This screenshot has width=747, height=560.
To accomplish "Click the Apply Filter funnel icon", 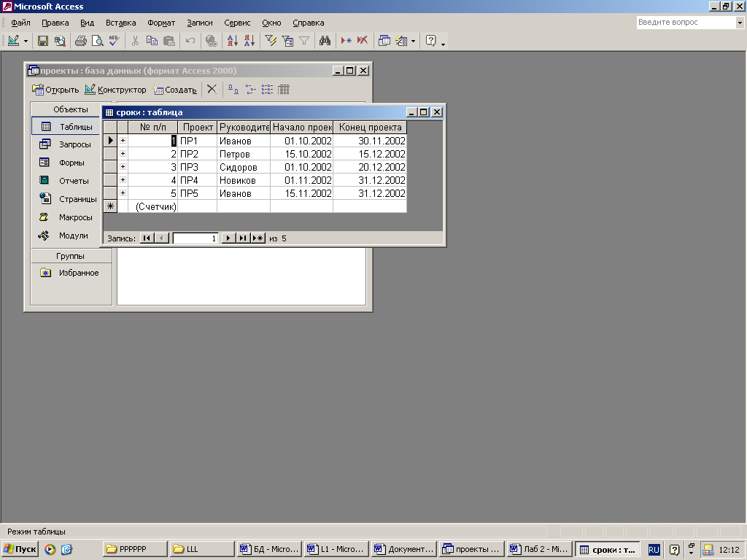I will (304, 41).
